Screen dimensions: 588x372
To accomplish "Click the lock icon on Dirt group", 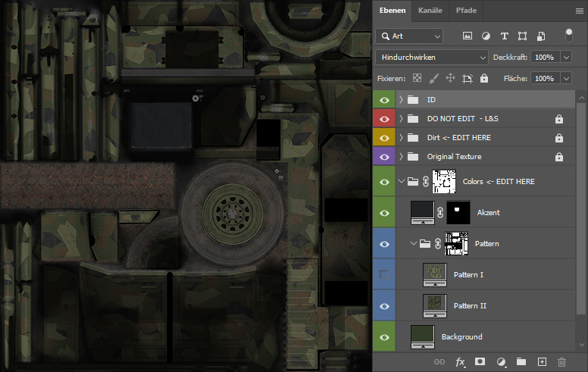I will coord(559,138).
